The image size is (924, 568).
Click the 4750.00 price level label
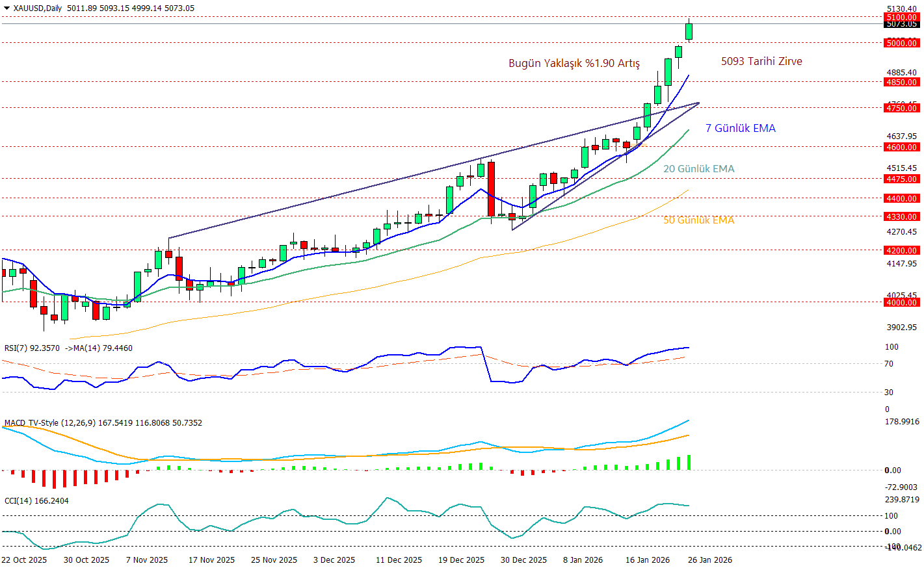[x=901, y=108]
